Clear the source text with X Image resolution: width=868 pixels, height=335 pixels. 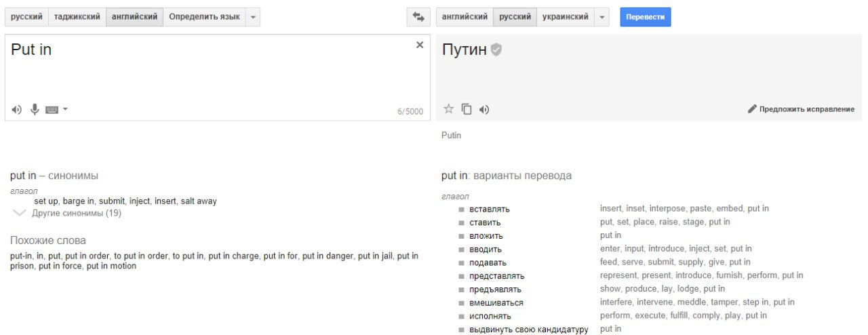point(419,45)
